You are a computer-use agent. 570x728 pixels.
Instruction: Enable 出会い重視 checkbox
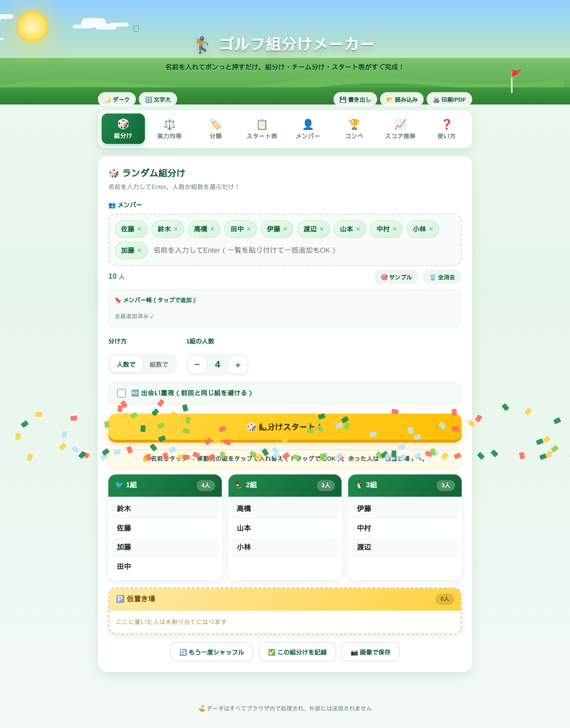click(121, 393)
